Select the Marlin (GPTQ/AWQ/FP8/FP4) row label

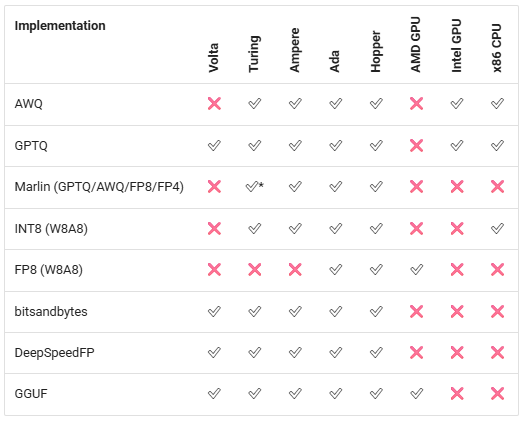click(99, 187)
